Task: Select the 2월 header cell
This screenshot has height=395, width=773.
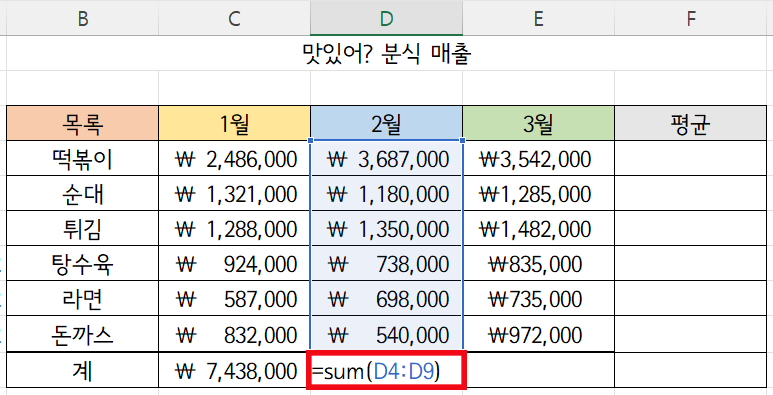Action: [386, 123]
